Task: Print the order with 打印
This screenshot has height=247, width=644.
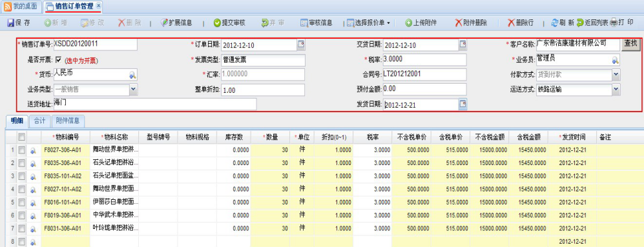Action: coord(622,23)
